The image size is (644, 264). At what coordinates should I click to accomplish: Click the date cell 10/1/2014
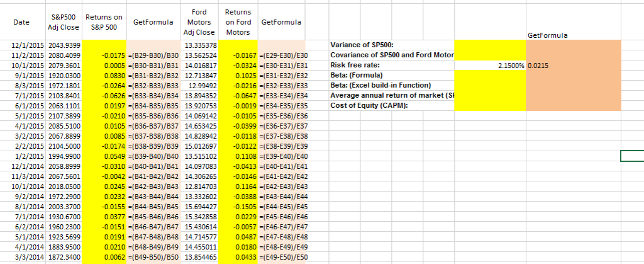click(24, 187)
